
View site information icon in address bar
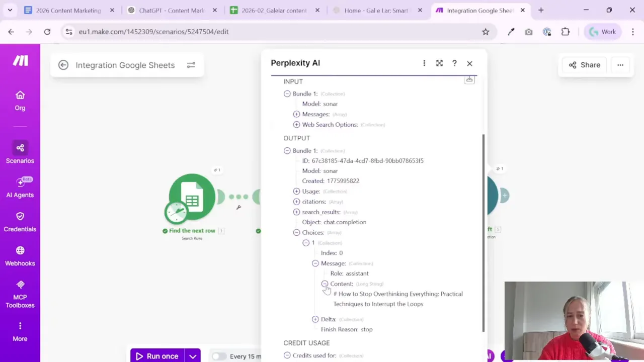coord(69,32)
